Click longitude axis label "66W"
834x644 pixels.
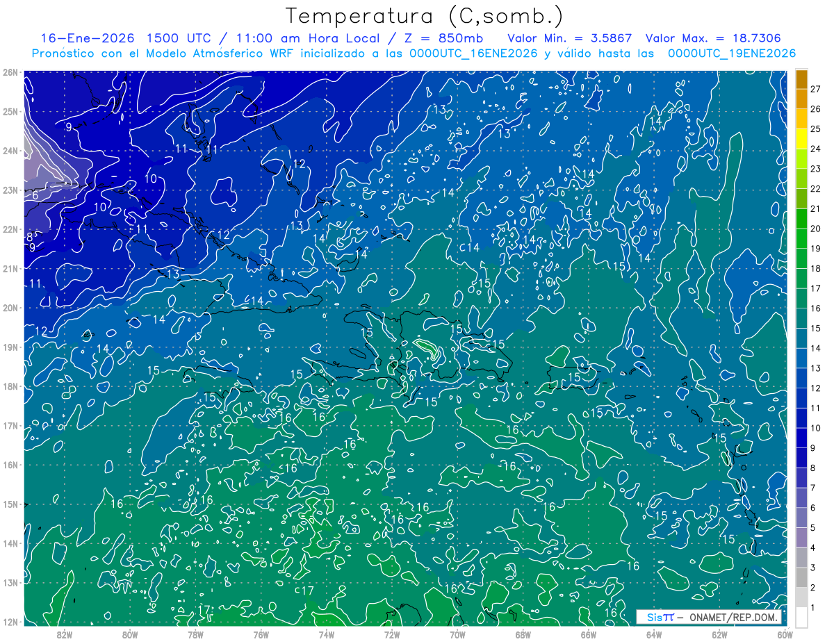(589, 634)
